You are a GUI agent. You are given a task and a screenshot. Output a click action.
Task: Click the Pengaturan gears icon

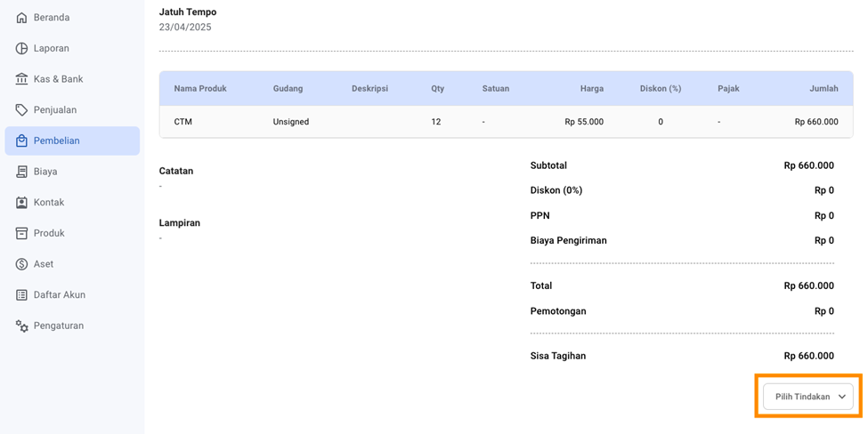click(22, 325)
